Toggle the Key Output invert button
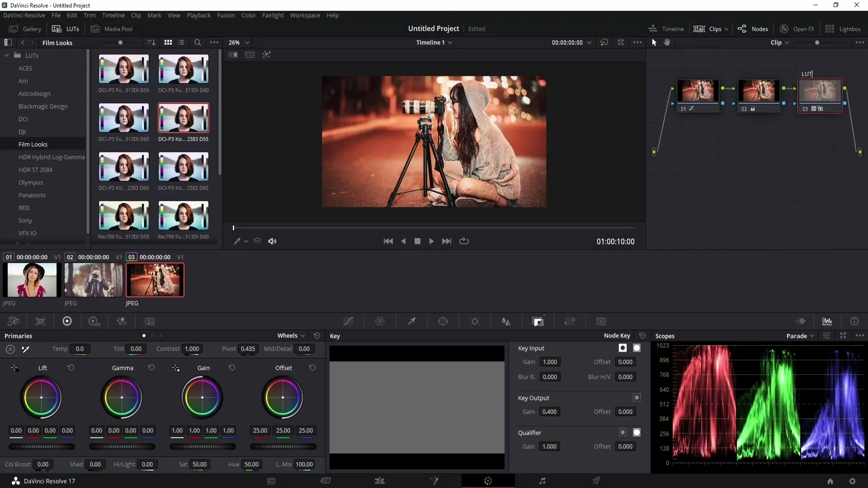868x488 pixels. click(637, 398)
